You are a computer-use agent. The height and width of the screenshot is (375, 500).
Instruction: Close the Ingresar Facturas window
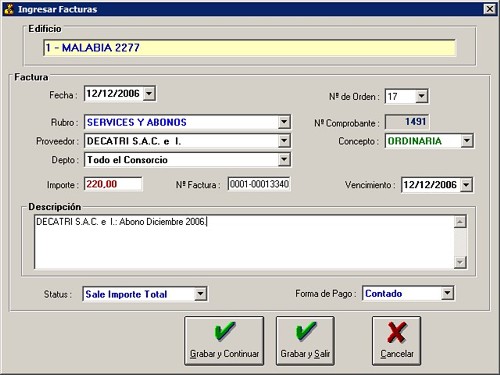(x=489, y=9)
